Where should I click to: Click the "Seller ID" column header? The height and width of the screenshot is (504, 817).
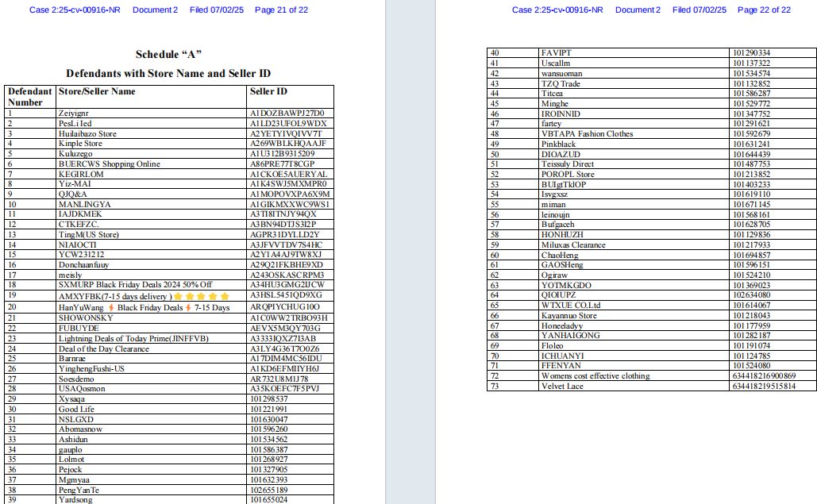coord(268,91)
